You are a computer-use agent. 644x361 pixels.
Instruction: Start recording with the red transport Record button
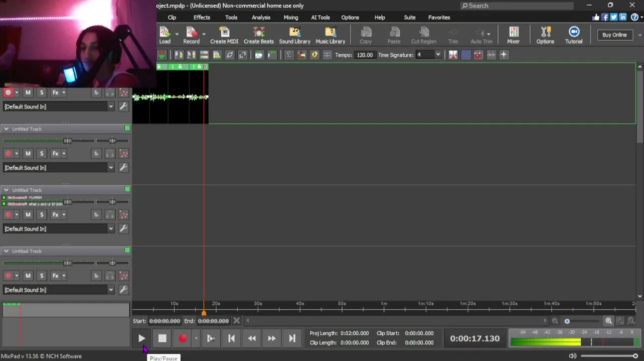tap(183, 338)
